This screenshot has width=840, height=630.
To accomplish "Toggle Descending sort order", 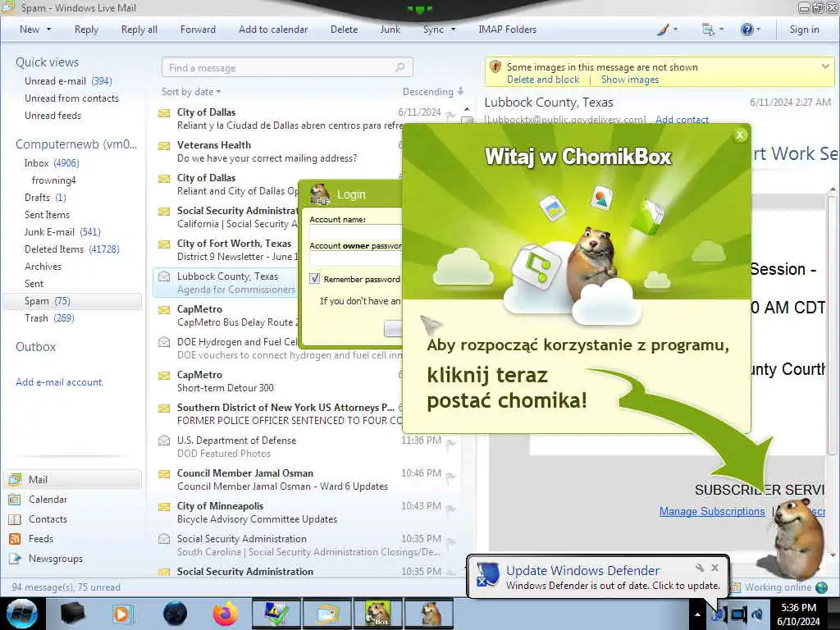I will 433,92.
